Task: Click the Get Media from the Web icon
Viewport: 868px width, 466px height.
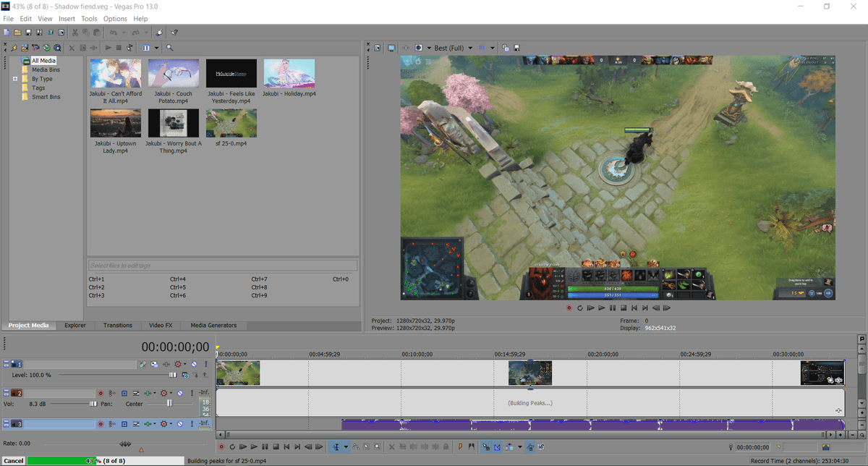Action: (x=57, y=48)
